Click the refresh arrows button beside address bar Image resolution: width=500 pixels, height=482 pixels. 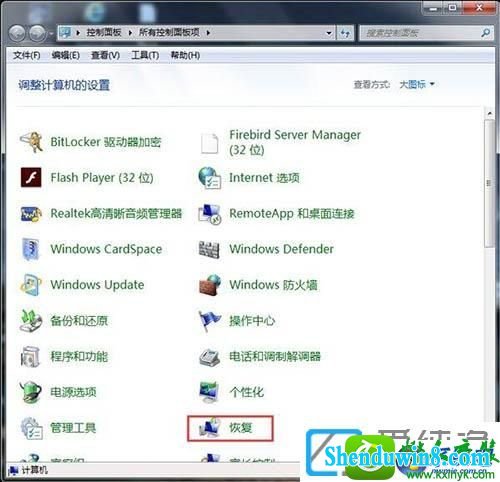[x=345, y=33]
